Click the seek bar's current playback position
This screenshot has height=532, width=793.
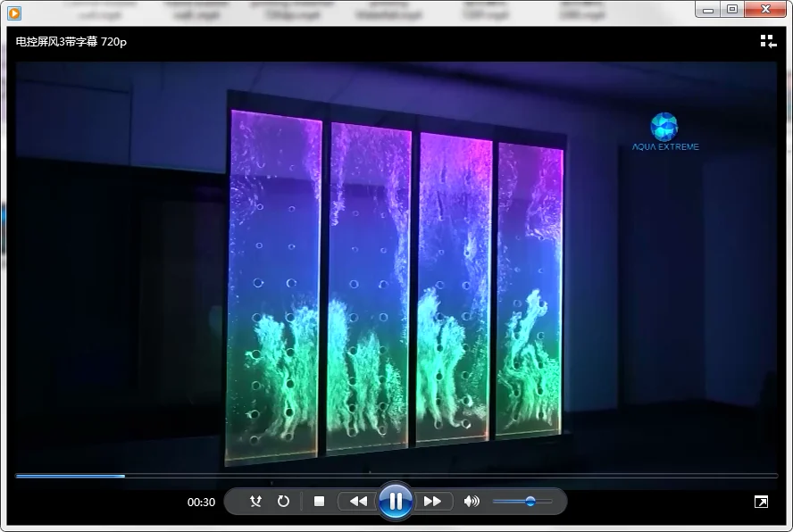point(124,476)
